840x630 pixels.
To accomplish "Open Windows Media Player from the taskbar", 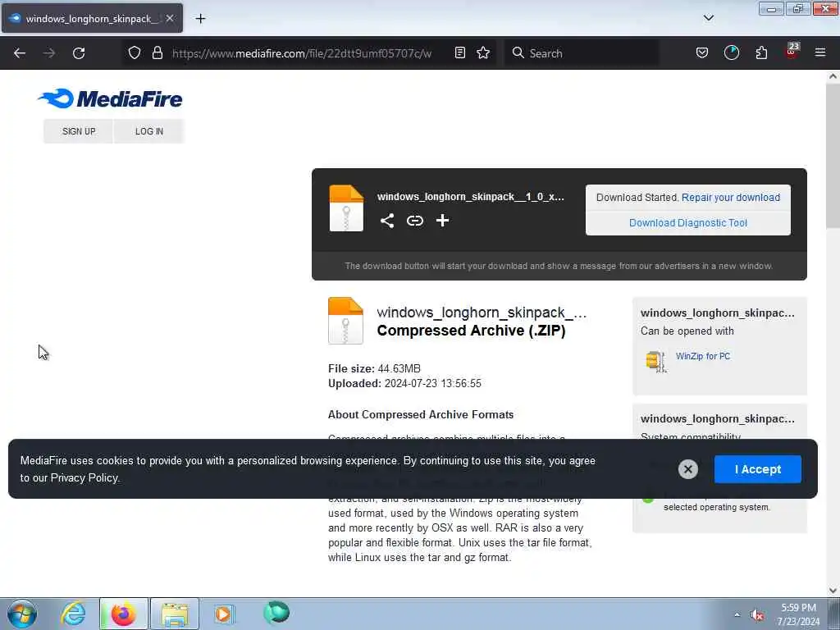I will tap(224, 614).
